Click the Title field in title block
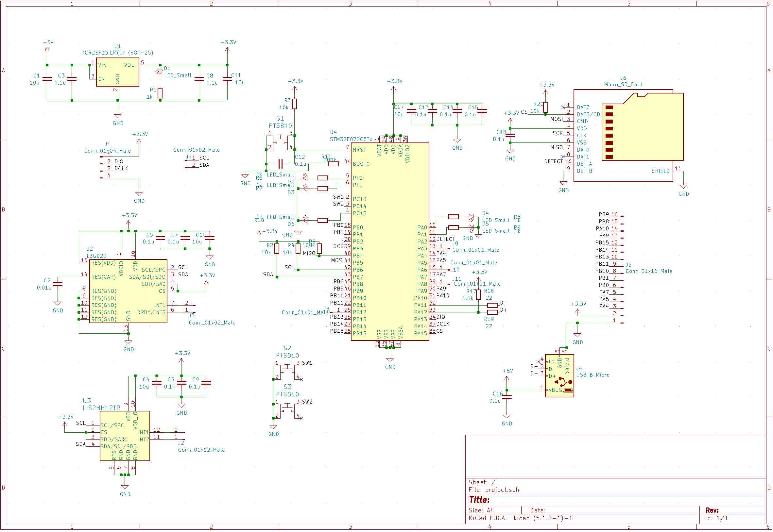Viewport: 773px width, 532px height. point(479,500)
